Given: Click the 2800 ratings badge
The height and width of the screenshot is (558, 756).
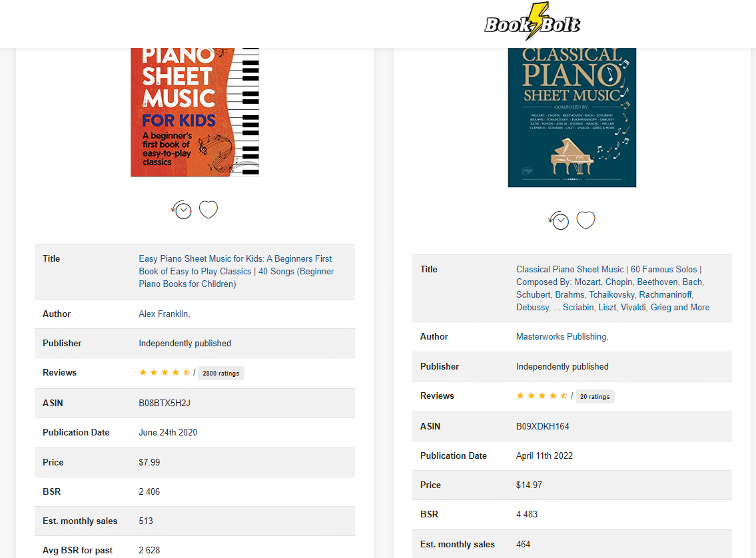Looking at the screenshot, I should (x=221, y=373).
